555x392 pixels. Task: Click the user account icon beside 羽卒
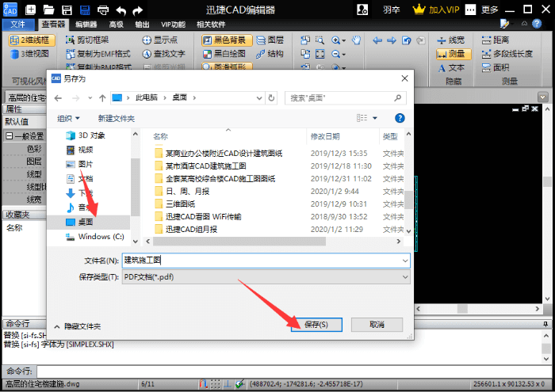pyautogui.click(x=362, y=10)
